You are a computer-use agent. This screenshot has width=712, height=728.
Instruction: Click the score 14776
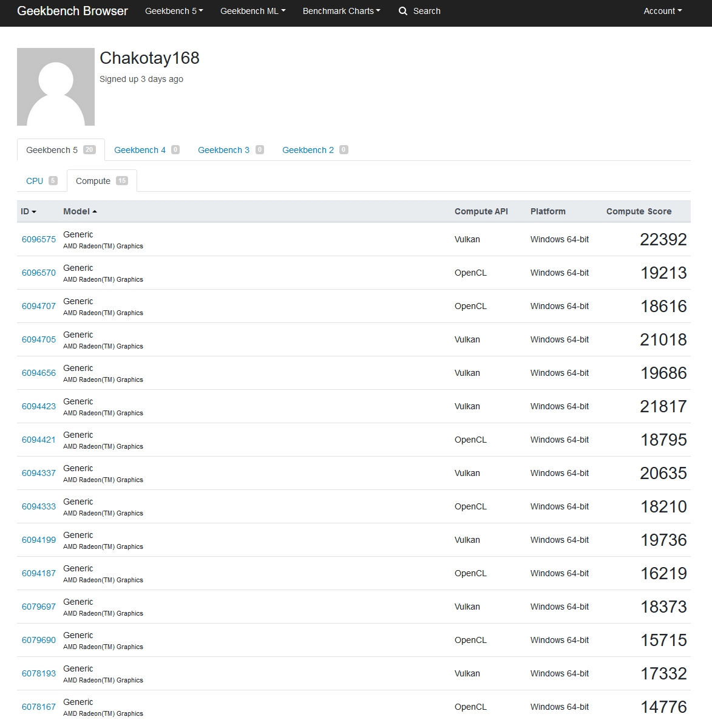(x=663, y=707)
